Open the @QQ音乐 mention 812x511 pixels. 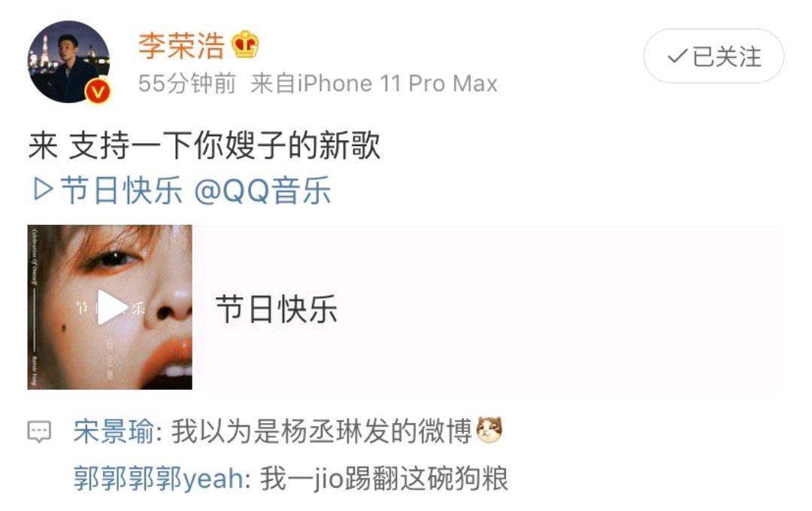(262, 190)
